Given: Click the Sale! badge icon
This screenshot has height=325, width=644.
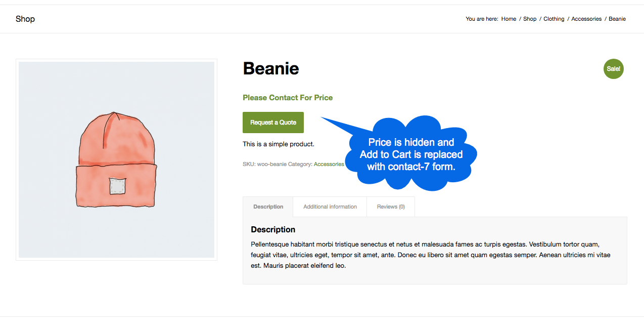Looking at the screenshot, I should [613, 69].
